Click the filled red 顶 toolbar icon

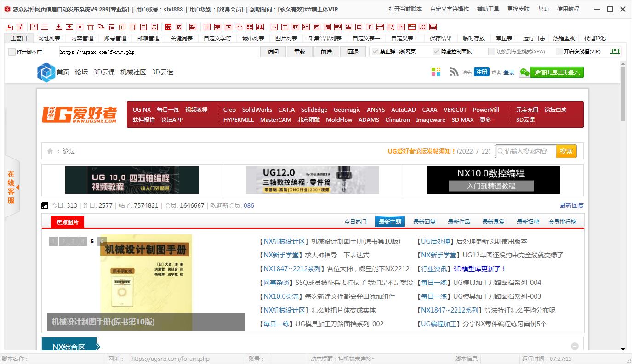click(x=168, y=27)
